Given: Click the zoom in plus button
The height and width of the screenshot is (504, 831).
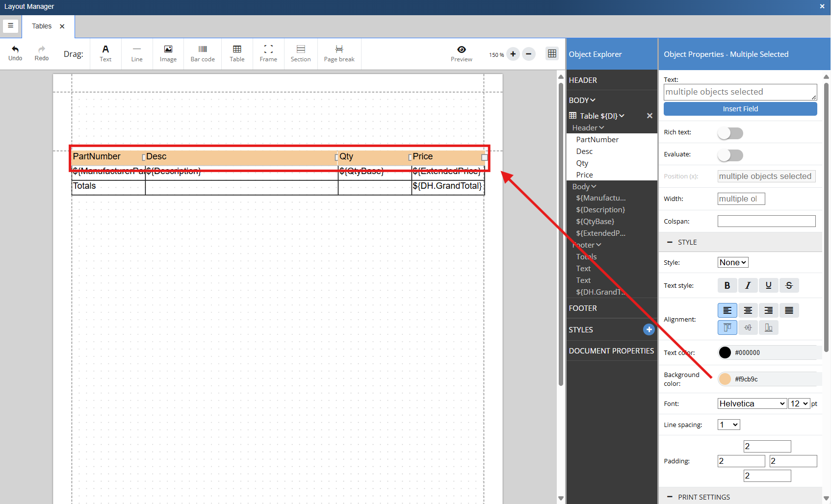Looking at the screenshot, I should click(x=513, y=54).
